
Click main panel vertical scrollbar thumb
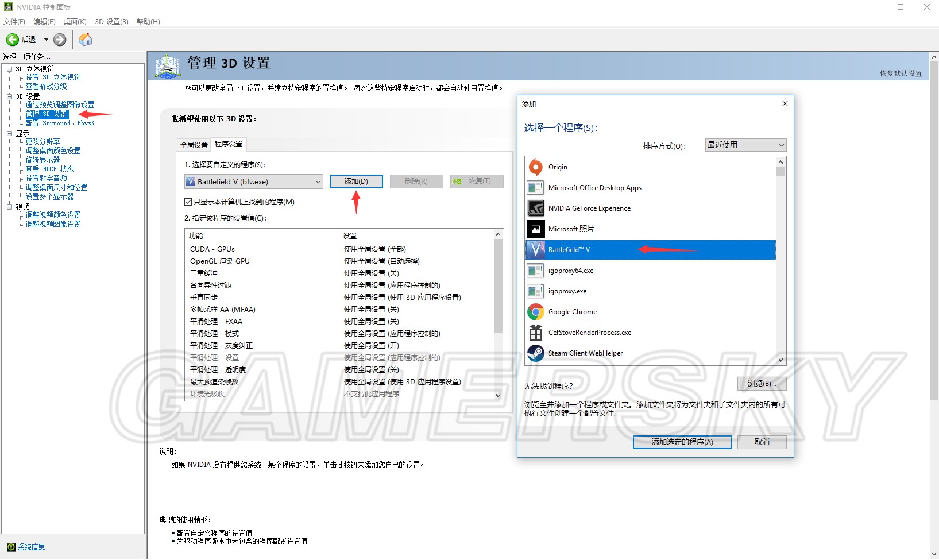(934, 231)
